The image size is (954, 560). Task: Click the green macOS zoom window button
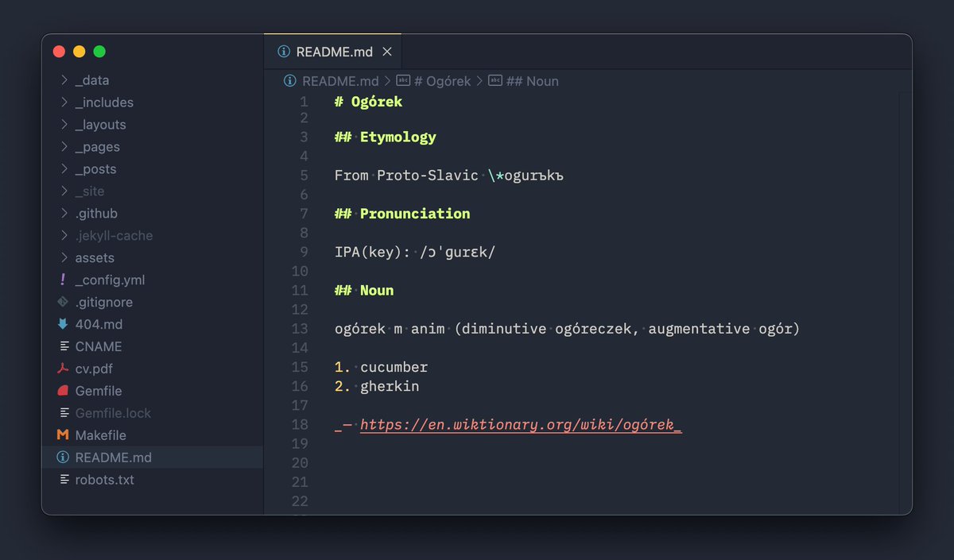[x=99, y=52]
